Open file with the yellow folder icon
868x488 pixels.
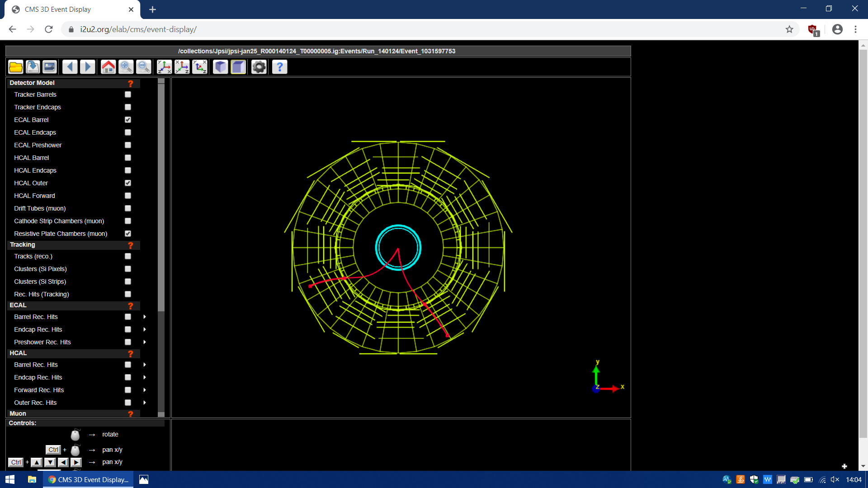pos(16,67)
